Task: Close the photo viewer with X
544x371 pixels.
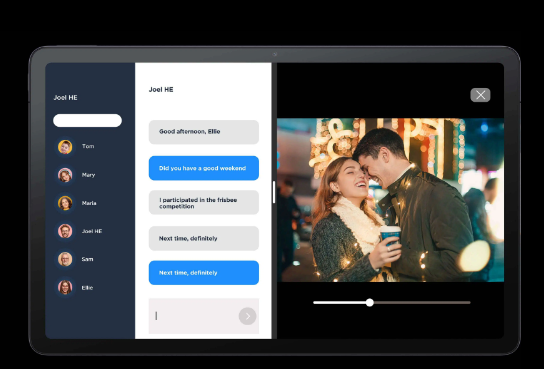Action: pos(480,95)
